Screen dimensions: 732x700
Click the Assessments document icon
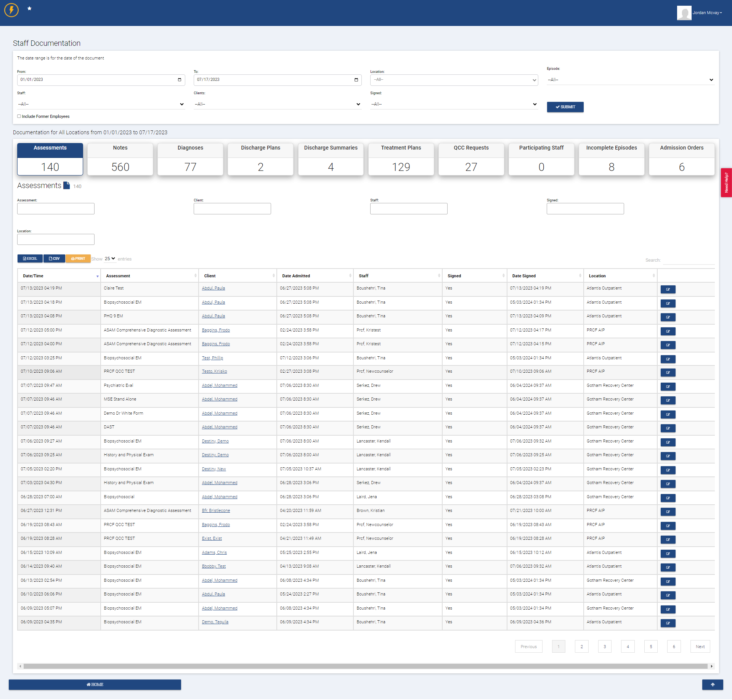[67, 185]
